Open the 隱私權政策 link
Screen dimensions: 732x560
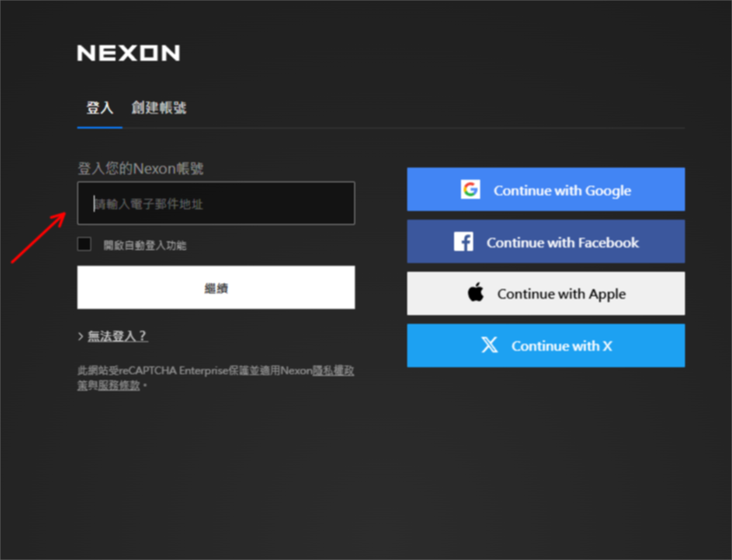click(x=333, y=371)
